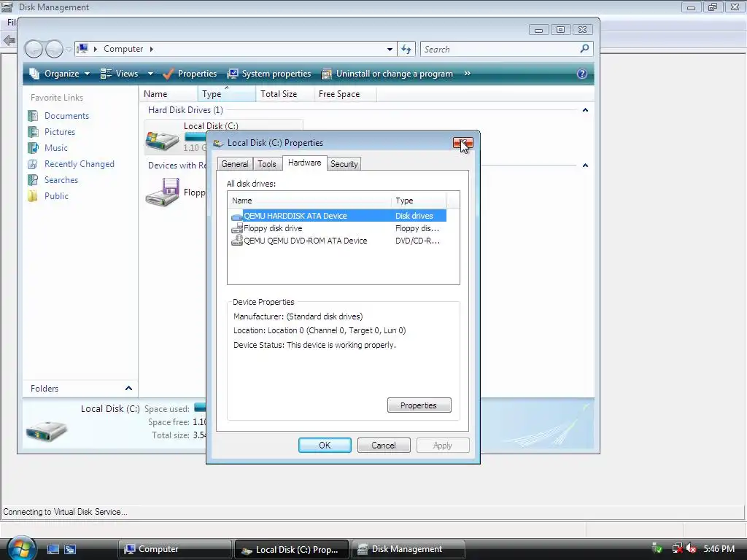Click Properties in Explorer toolbar
The height and width of the screenshot is (560, 747).
pos(190,74)
